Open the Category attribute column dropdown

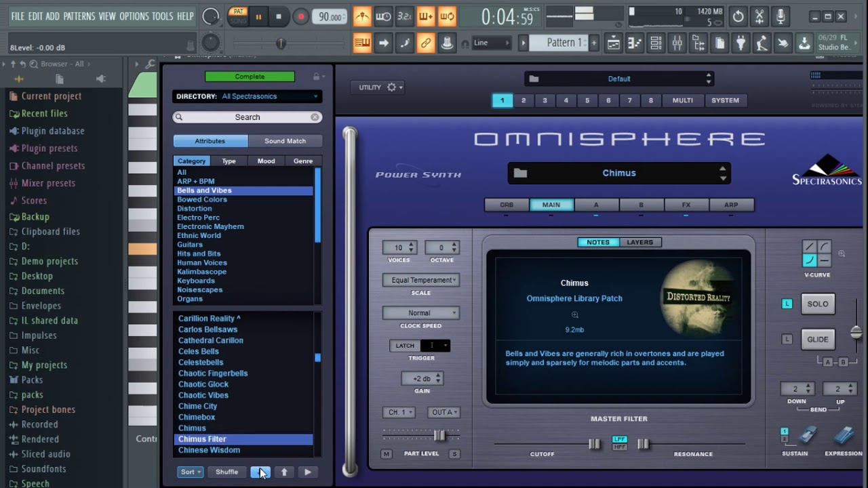(192, 161)
